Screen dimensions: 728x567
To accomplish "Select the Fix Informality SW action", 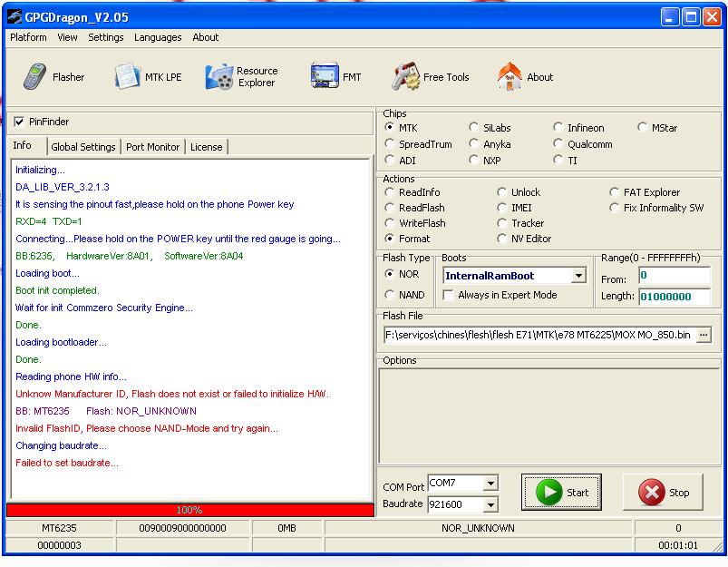I will click(x=615, y=208).
